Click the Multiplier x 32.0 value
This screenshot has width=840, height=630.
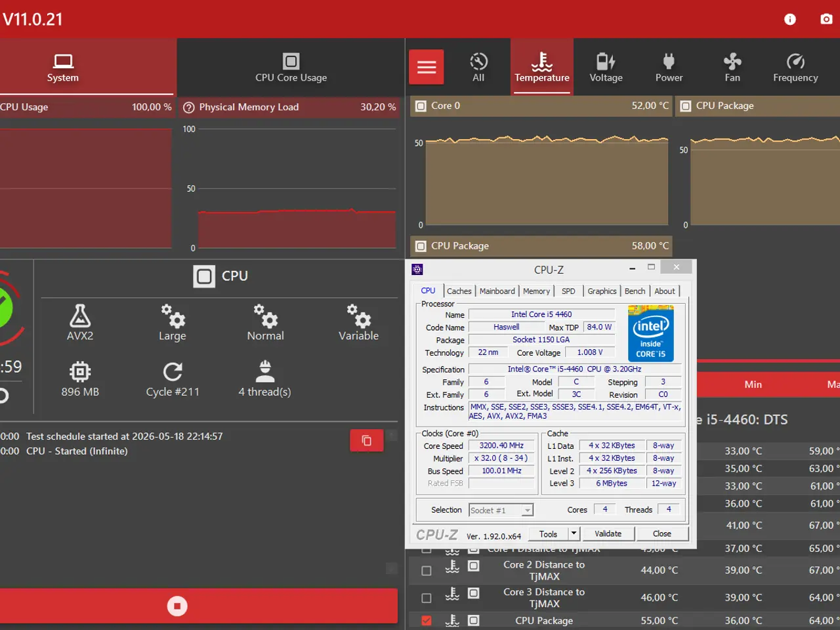click(501, 458)
